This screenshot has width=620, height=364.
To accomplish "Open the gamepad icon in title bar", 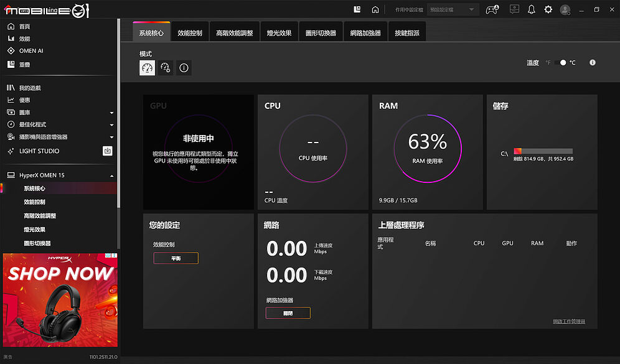I will 492,9.
